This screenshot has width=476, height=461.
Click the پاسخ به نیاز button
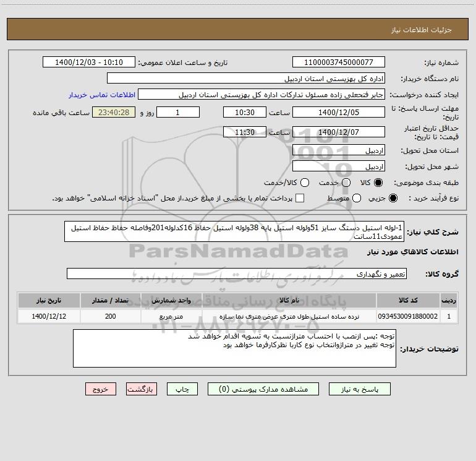359,389
